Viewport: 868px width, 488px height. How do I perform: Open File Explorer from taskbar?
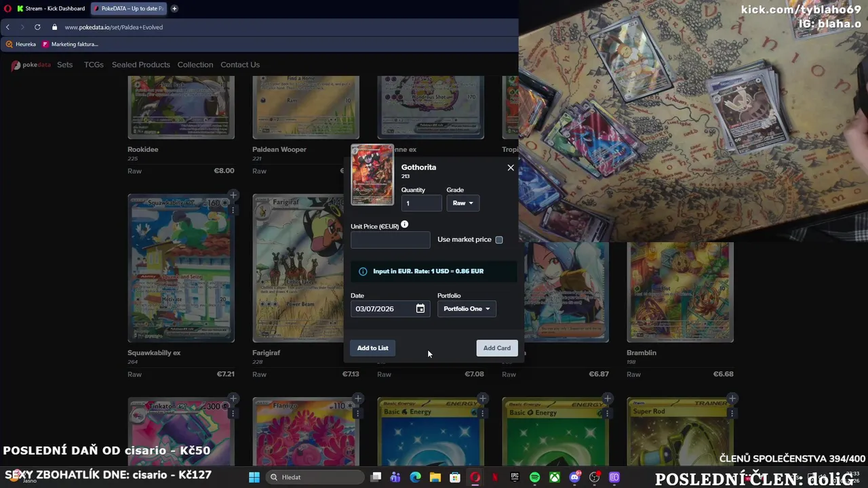435,477
